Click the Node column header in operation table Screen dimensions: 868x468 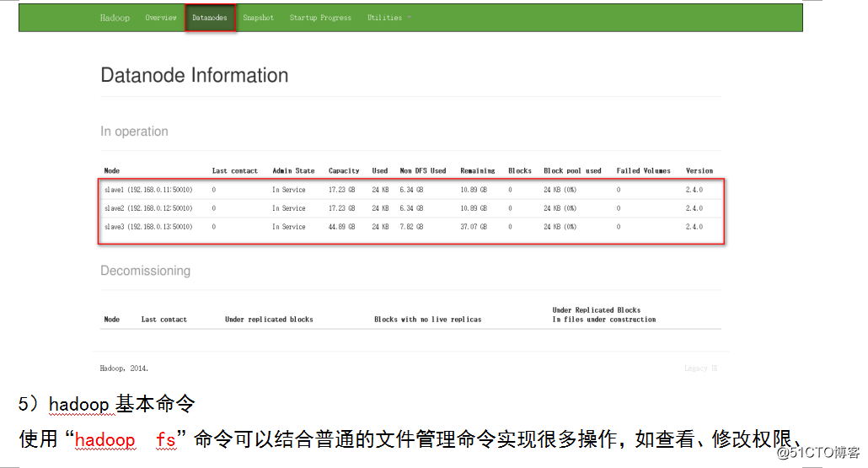pos(112,170)
